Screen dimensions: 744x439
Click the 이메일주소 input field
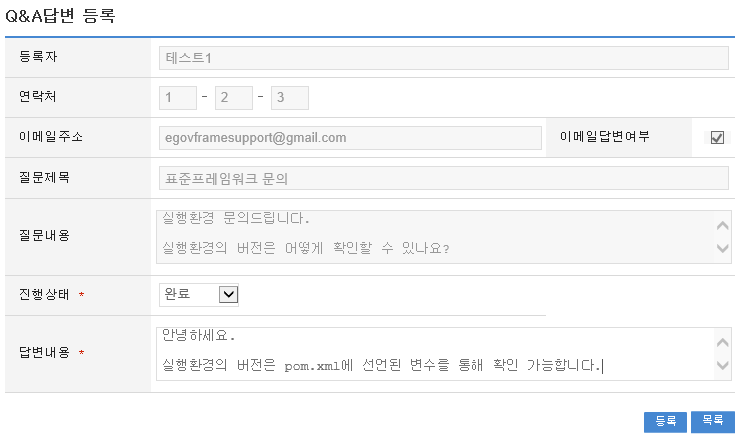(349, 138)
